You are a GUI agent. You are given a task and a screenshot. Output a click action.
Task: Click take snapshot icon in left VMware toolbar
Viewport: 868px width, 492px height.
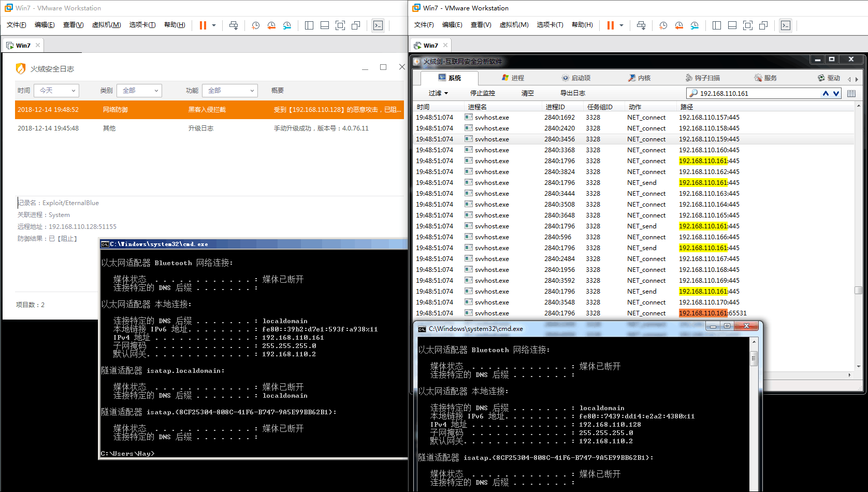[x=256, y=25]
